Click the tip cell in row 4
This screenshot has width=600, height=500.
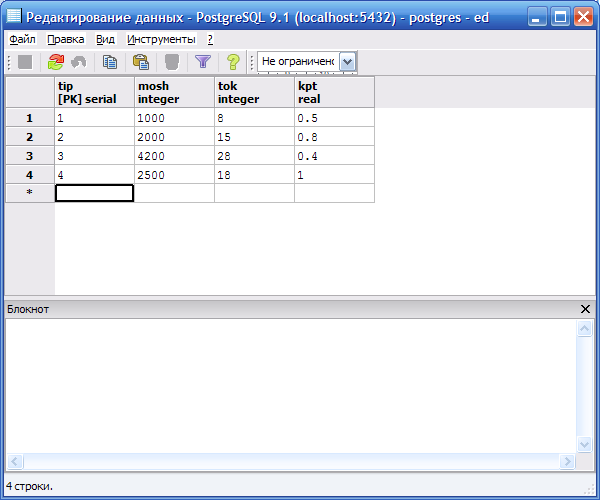(95, 174)
